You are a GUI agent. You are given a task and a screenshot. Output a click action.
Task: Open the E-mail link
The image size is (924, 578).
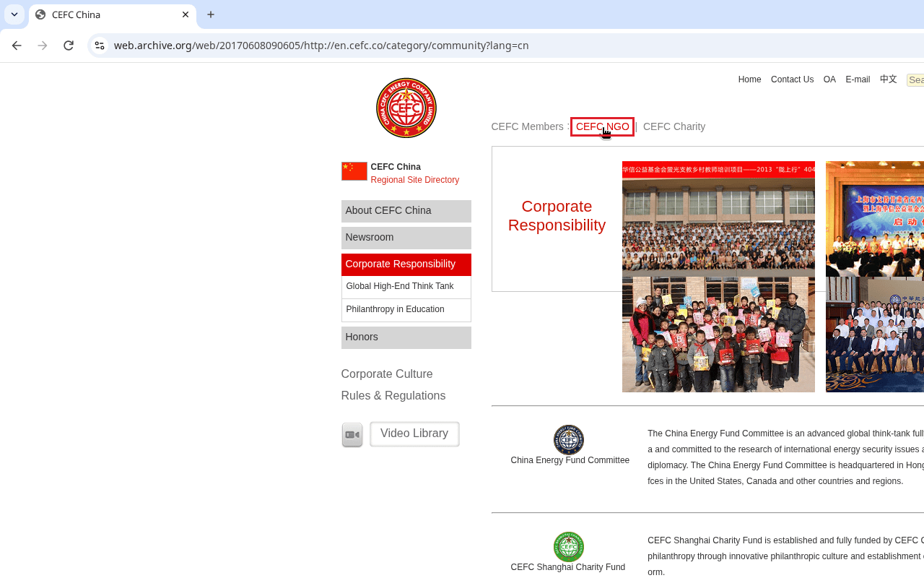point(858,79)
